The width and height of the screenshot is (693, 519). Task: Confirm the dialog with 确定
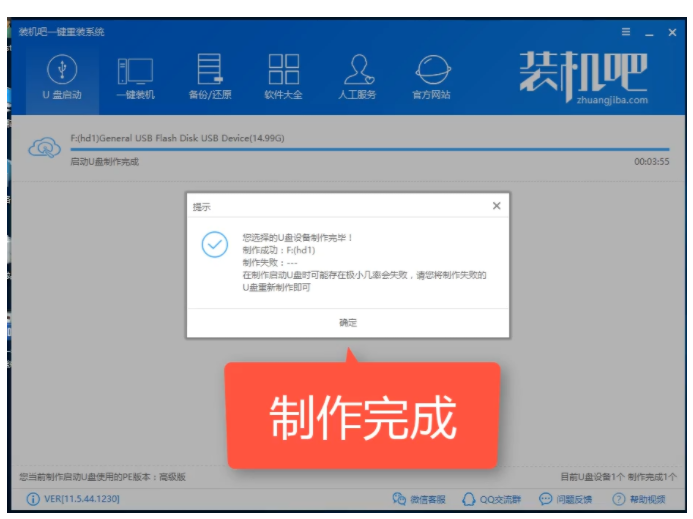click(347, 323)
